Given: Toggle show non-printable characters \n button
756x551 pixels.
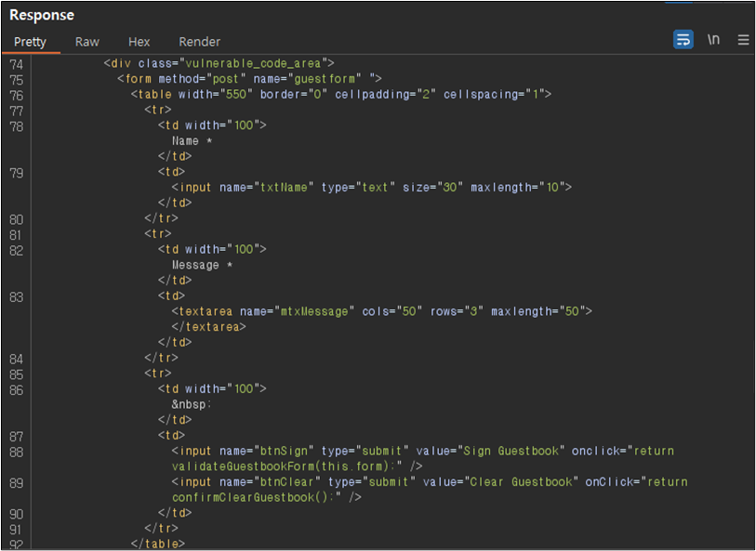Looking at the screenshot, I should (x=713, y=40).
